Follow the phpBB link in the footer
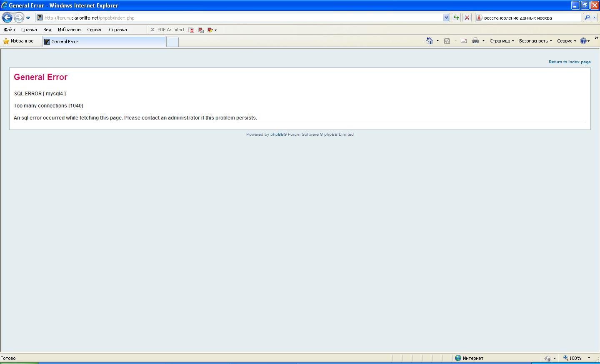This screenshot has width=600, height=364. [277, 134]
